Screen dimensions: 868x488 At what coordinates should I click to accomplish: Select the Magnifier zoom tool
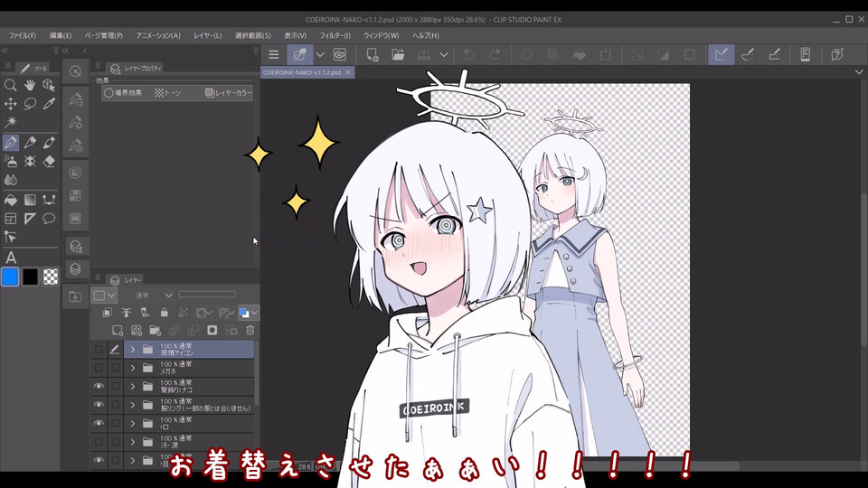tap(11, 85)
